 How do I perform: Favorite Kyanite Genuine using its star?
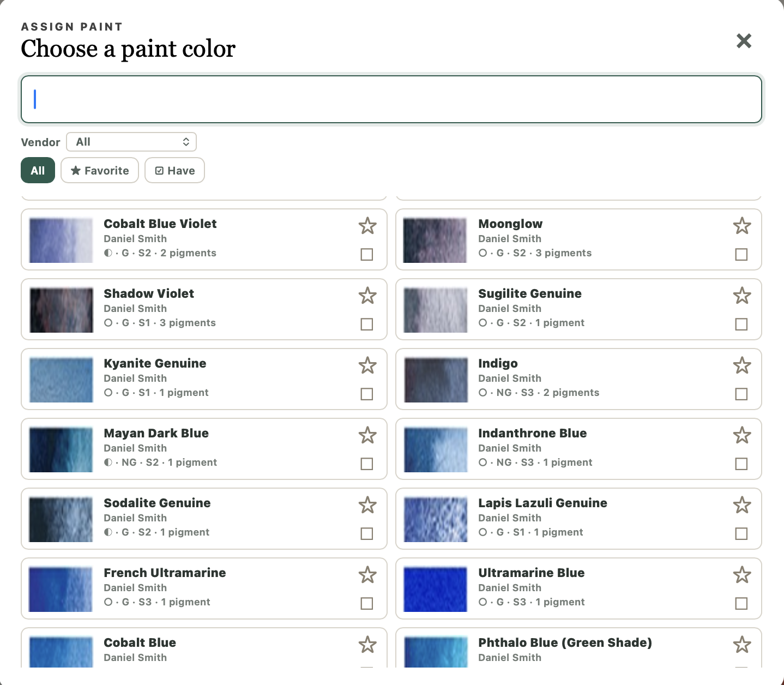(x=367, y=365)
